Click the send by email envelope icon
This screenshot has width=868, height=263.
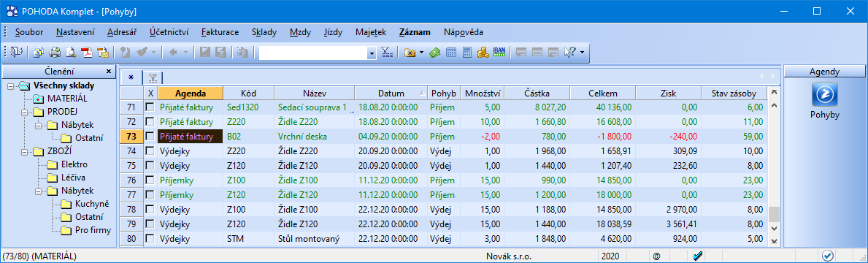tap(103, 53)
